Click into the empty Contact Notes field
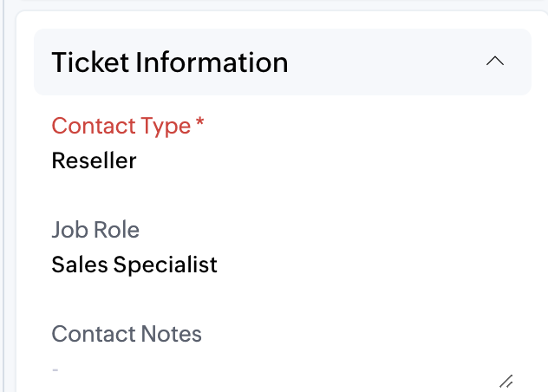This screenshot has width=548, height=392. pos(260,371)
